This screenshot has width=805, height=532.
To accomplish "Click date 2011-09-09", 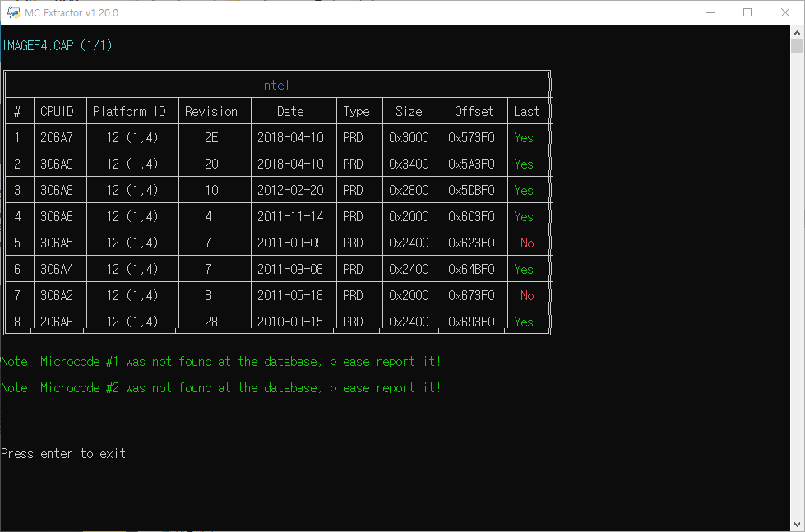I will coord(290,243).
